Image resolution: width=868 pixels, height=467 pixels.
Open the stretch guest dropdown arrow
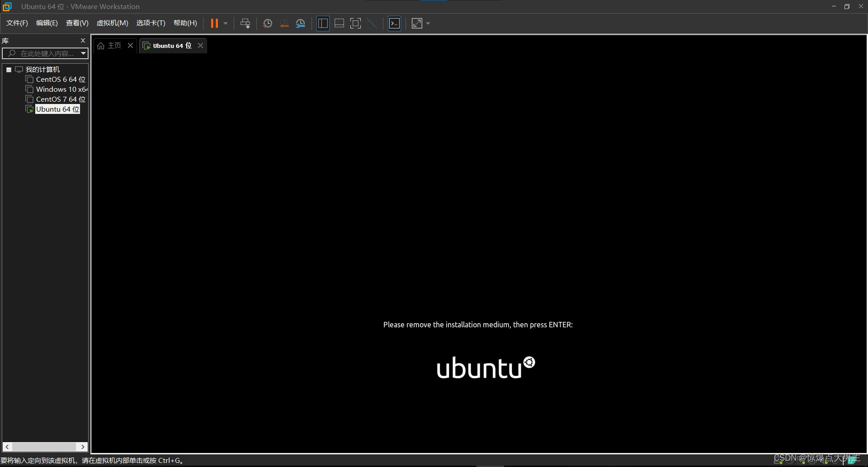click(x=428, y=24)
